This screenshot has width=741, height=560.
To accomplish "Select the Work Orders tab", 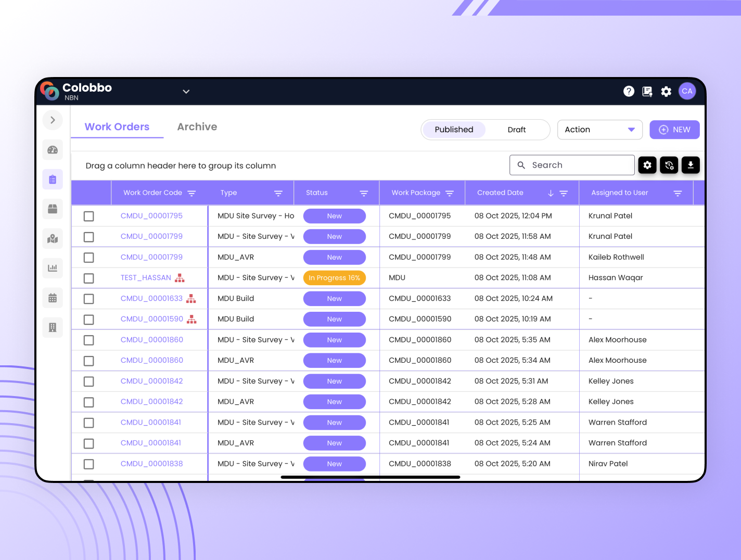I will coord(117,127).
